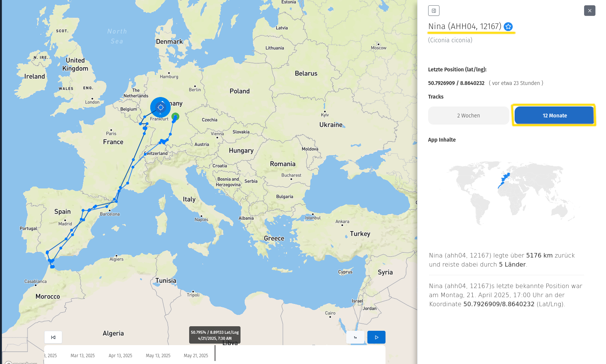Switch tracks to 2 Wochen
This screenshot has width=606, height=364.
coord(468,116)
